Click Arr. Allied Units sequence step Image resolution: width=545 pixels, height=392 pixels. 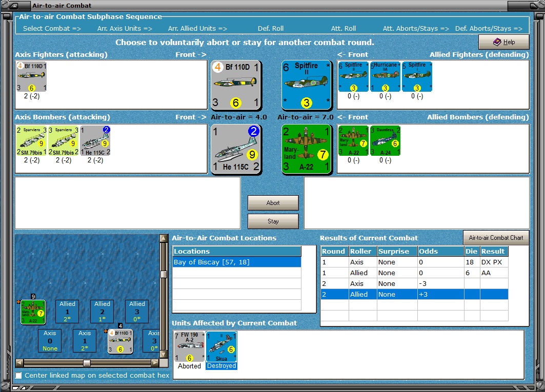[x=197, y=29]
